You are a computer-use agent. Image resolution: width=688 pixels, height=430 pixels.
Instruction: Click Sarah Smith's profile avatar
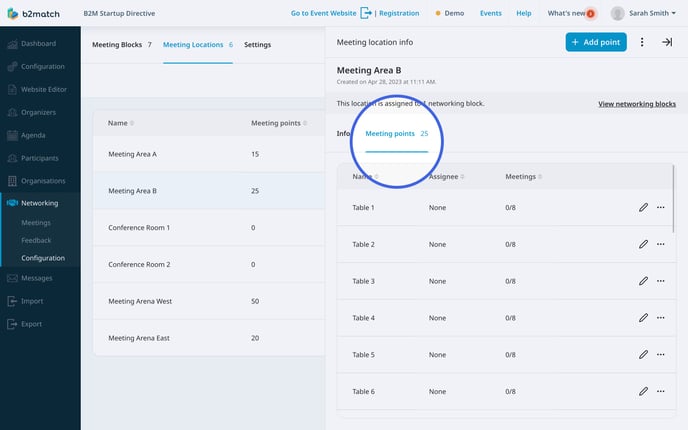pos(617,14)
